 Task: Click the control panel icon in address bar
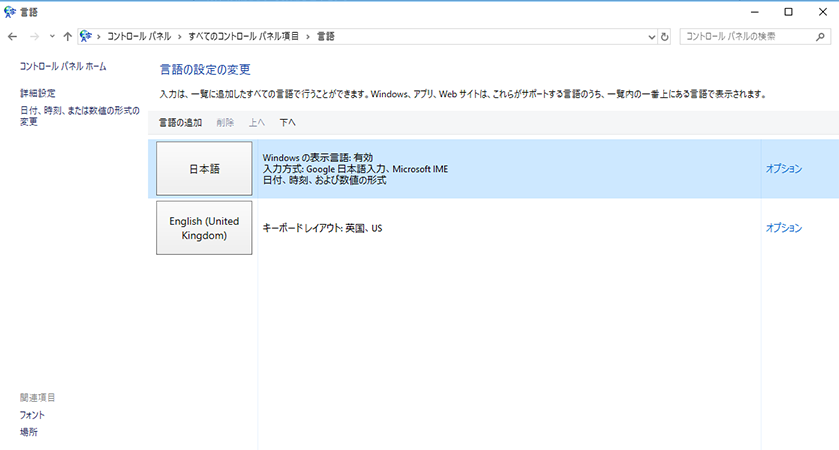86,36
